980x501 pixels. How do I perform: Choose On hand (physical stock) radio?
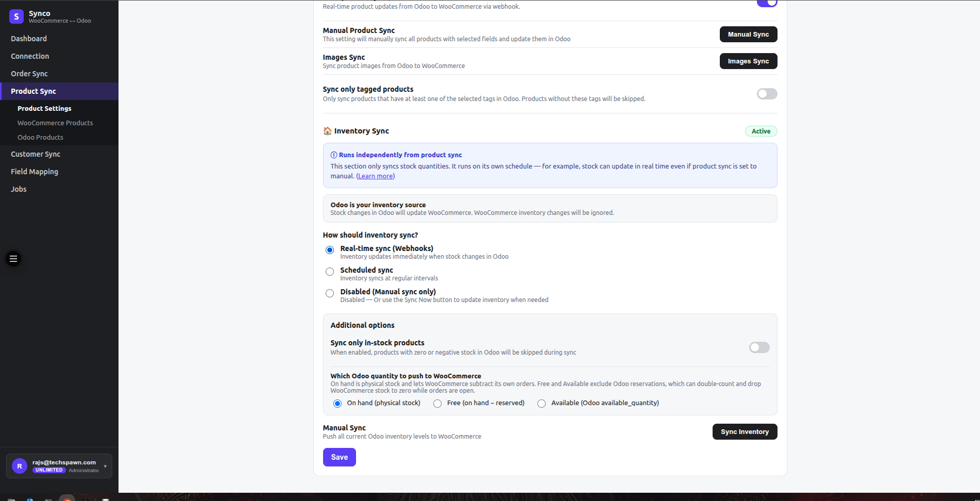click(x=337, y=404)
